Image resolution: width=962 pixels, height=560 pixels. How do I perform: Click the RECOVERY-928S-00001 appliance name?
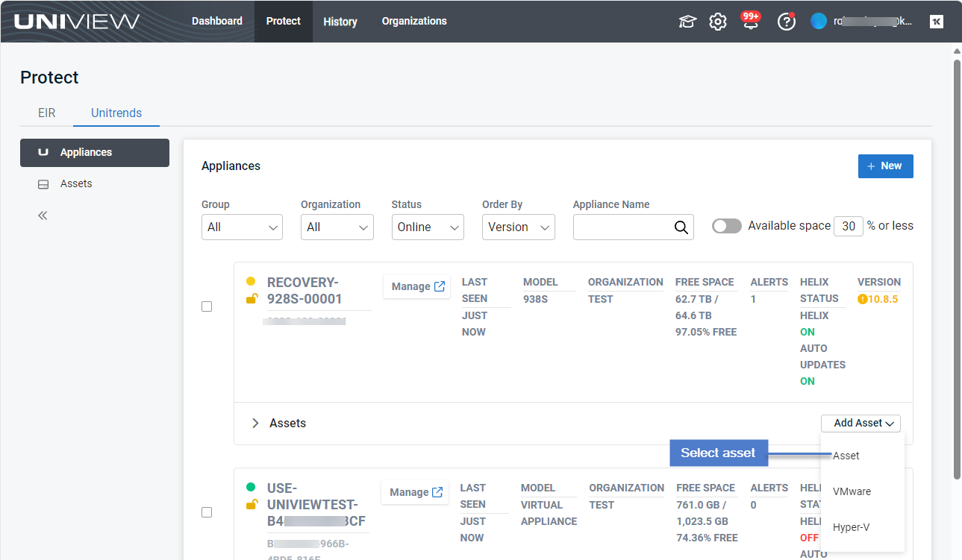tap(304, 291)
